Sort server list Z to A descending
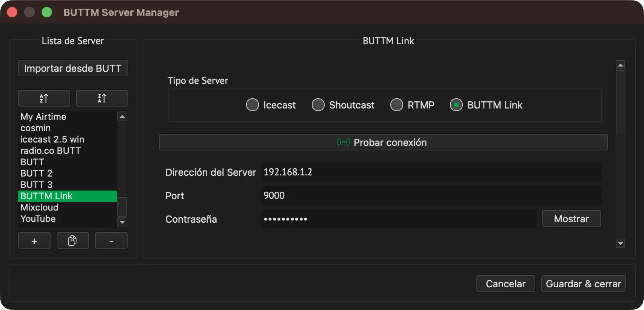Image resolution: width=644 pixels, height=310 pixels. [x=102, y=98]
